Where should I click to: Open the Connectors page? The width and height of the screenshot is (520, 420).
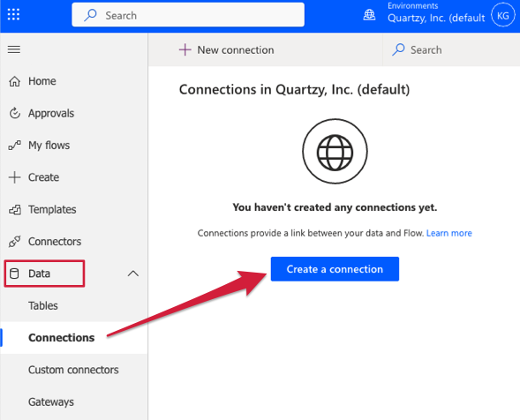[x=55, y=242]
